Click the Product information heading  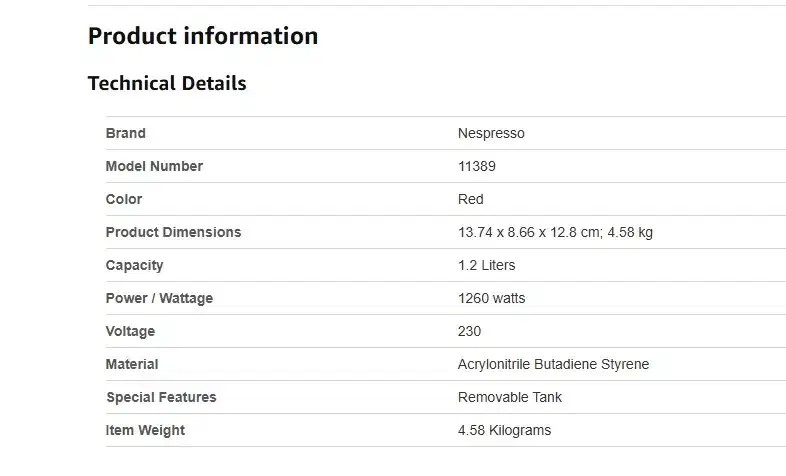pyautogui.click(x=203, y=36)
